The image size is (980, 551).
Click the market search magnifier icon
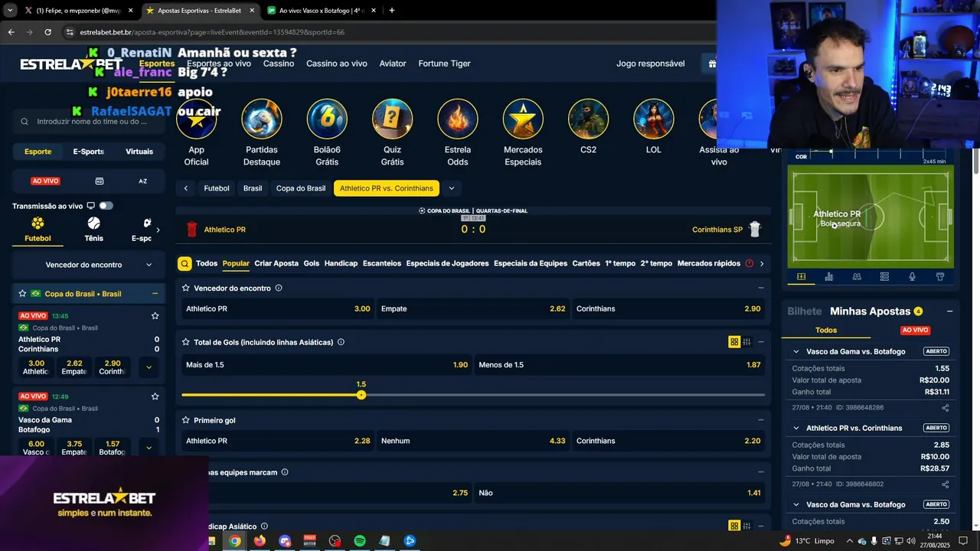click(x=185, y=263)
